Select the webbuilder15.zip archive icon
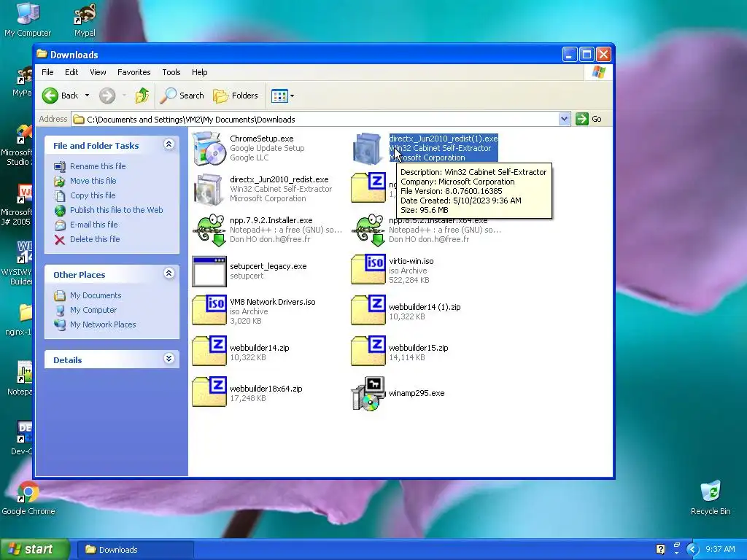 coord(368,351)
